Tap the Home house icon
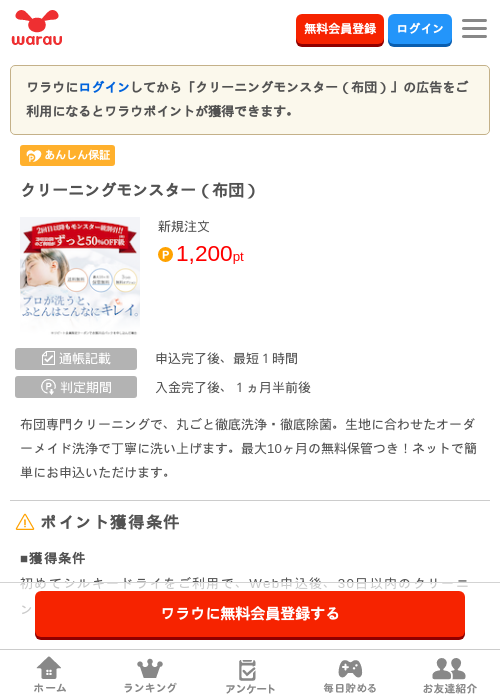500x700 pixels. (49, 668)
